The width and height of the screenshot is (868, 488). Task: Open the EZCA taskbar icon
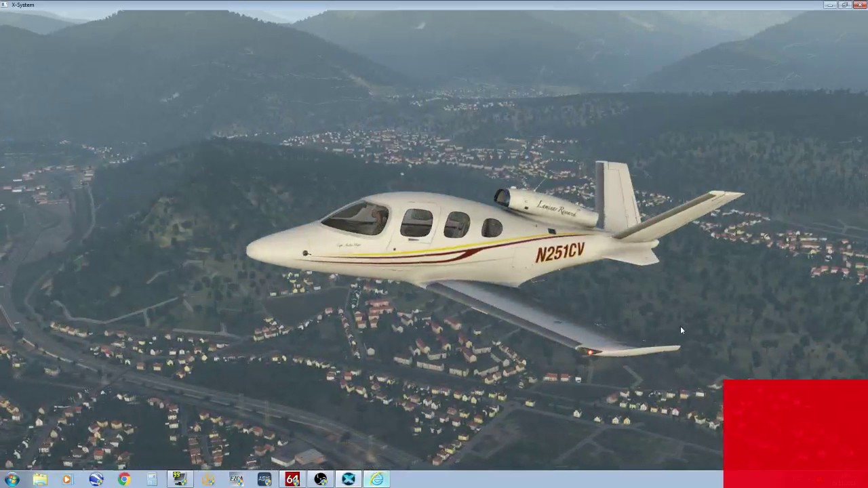pyautogui.click(x=236, y=479)
